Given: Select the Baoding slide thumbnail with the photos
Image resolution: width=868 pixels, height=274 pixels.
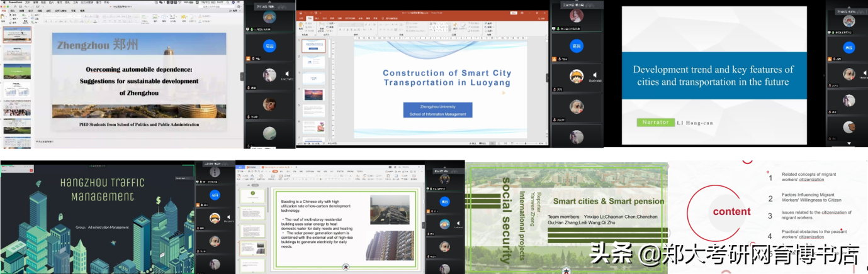Looking at the screenshot, I should coord(253,247).
